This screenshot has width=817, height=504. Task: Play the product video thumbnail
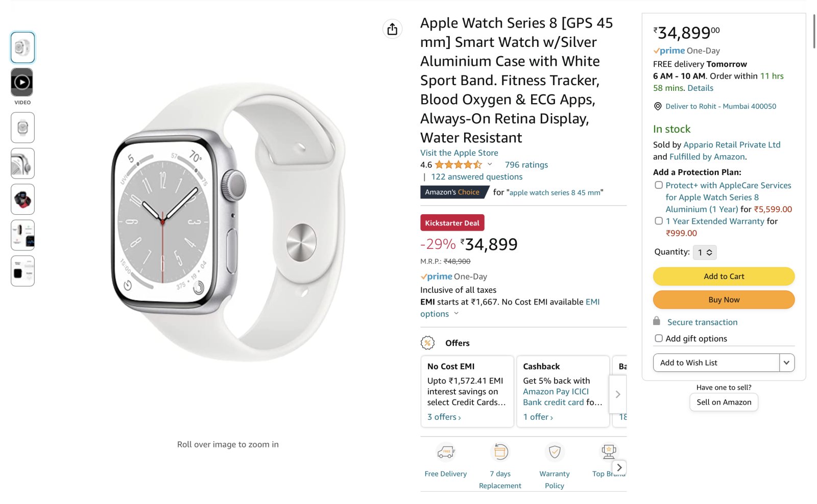pos(22,82)
